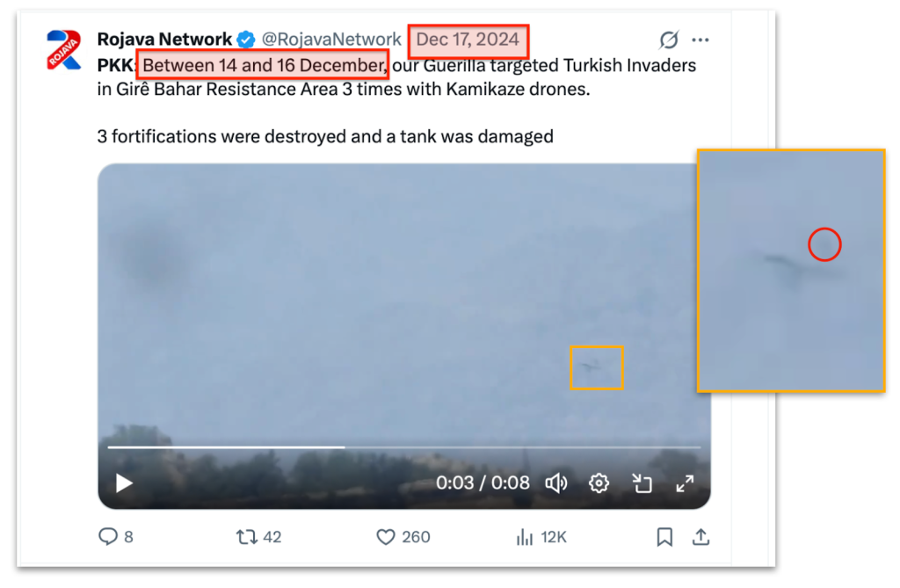
Task: Click the Grok slash-circle icon
Action: coord(669,40)
